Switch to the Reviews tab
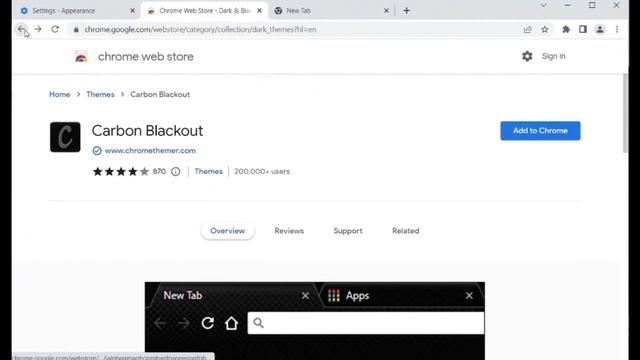640x360 pixels. click(289, 231)
